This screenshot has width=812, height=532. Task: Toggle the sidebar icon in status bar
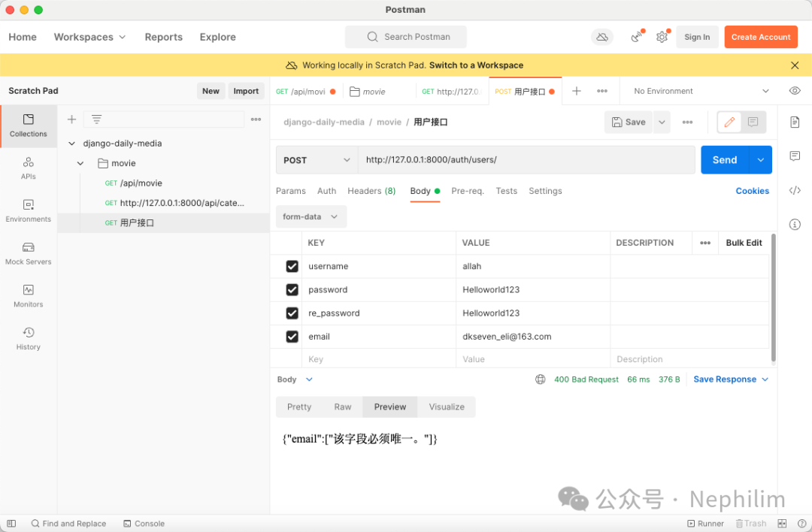(x=11, y=524)
